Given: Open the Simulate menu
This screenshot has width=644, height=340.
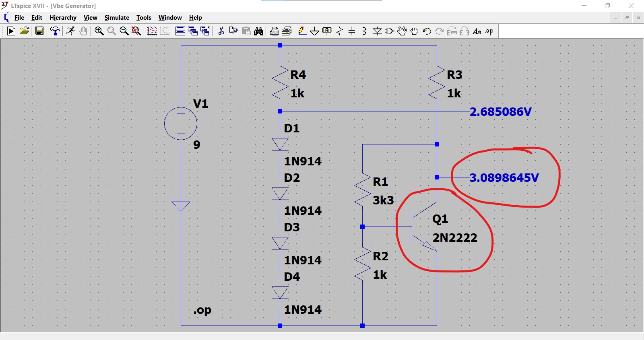Looking at the screenshot, I should pyautogui.click(x=117, y=18).
